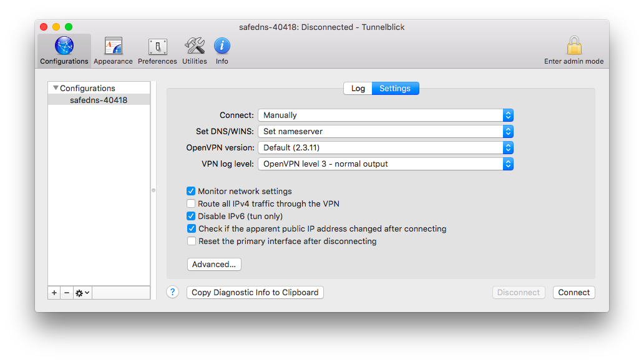Open the OpenVPN version dropdown
644x362 pixels.
pos(508,147)
